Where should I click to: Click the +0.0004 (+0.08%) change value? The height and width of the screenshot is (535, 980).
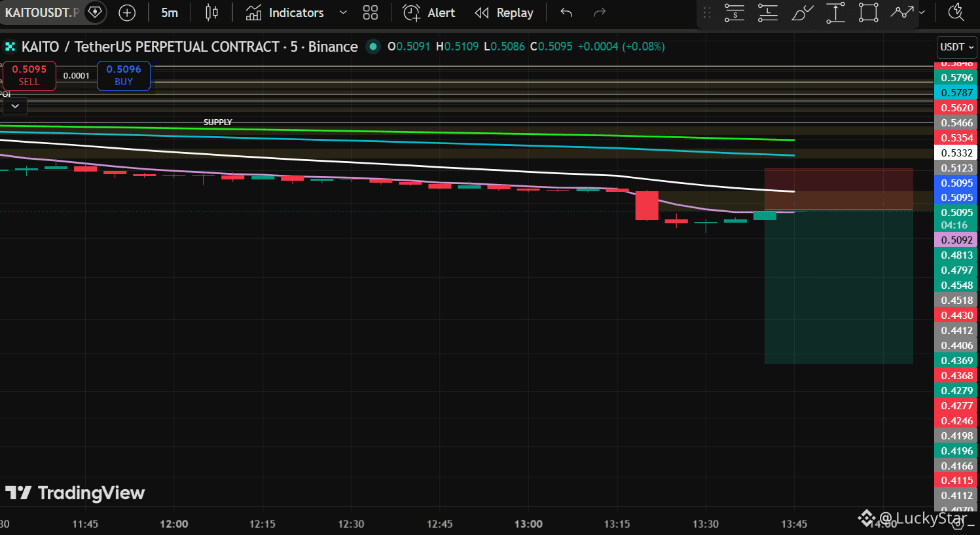tap(621, 46)
